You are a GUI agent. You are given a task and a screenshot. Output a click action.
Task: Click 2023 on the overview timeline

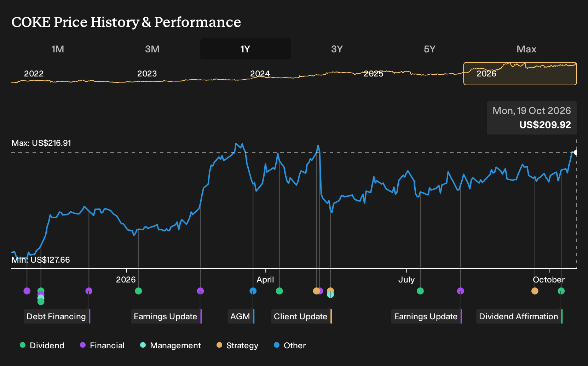[147, 74]
